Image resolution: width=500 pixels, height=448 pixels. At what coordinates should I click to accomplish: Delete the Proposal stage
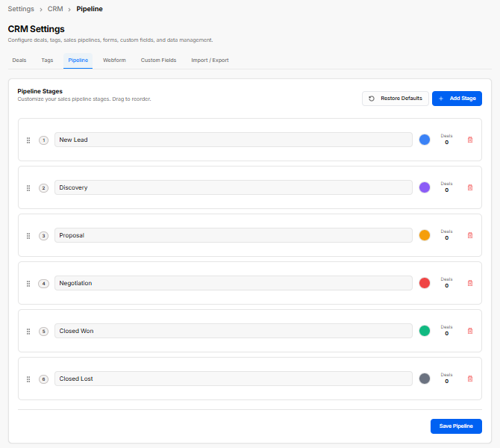click(470, 235)
